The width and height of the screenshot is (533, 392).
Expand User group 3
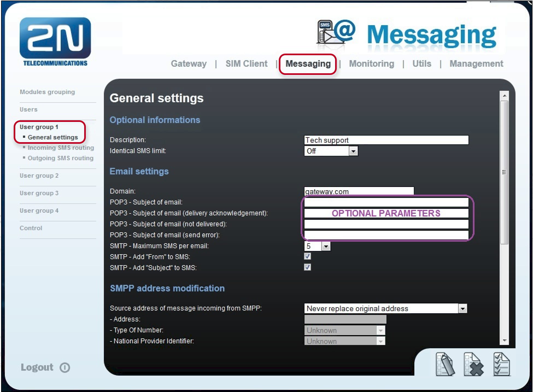click(x=39, y=193)
